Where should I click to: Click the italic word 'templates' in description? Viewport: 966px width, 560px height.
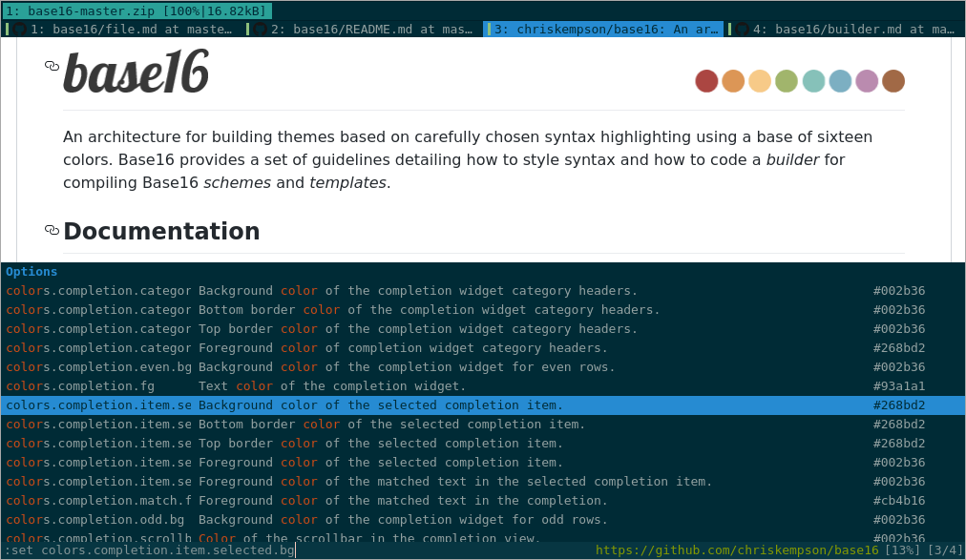coord(348,183)
